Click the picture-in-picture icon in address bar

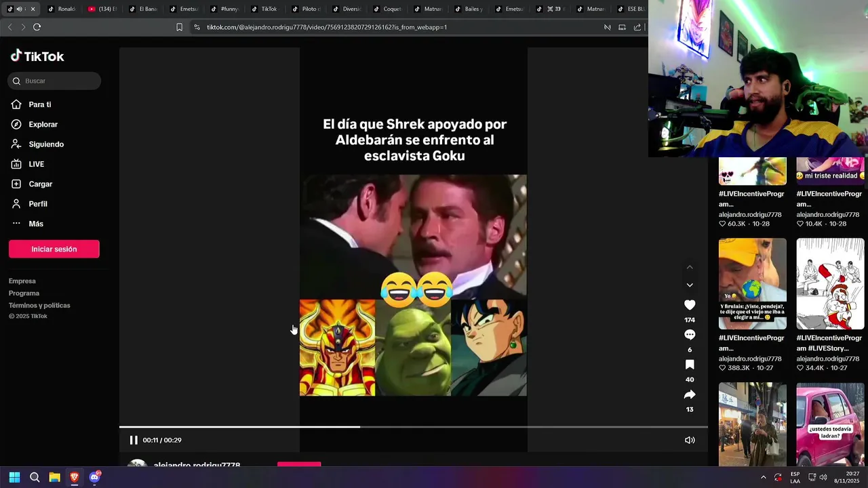tap(622, 27)
